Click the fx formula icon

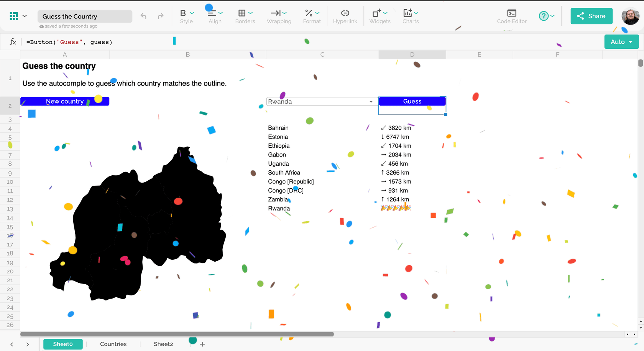click(13, 42)
